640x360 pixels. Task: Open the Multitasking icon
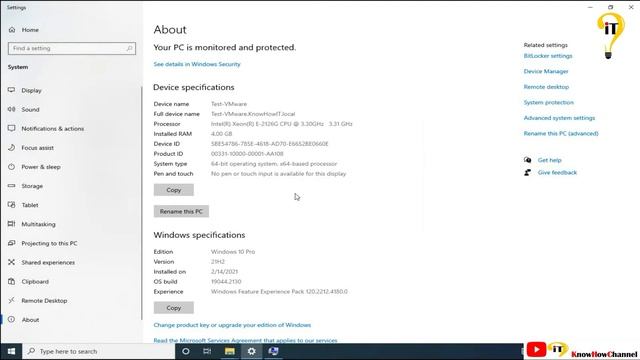pyautogui.click(x=11, y=224)
